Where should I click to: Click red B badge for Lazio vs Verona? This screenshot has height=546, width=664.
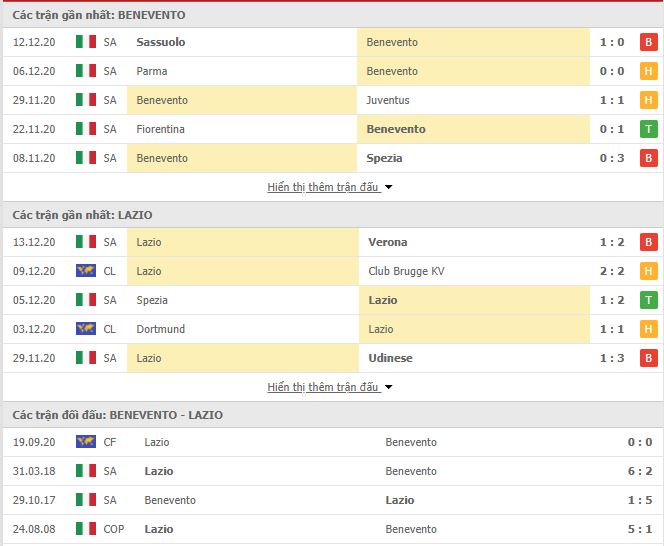[x=648, y=242]
